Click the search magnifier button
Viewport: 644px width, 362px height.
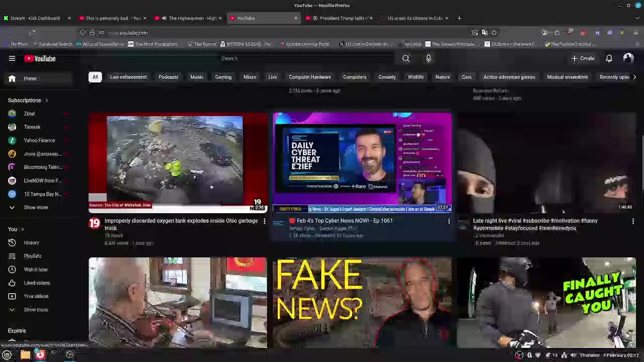(406, 58)
